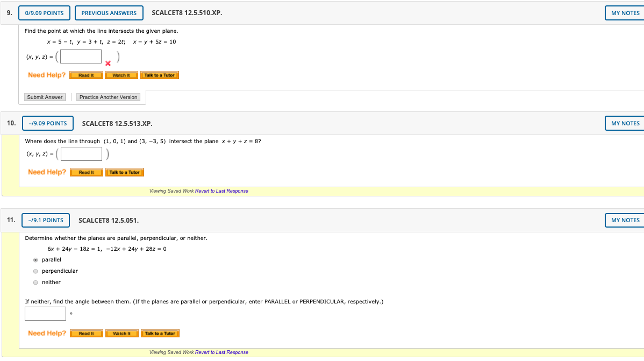This screenshot has width=644, height=361.
Task: View PREVIOUS ANSWERS for question 9
Action: coord(109,12)
